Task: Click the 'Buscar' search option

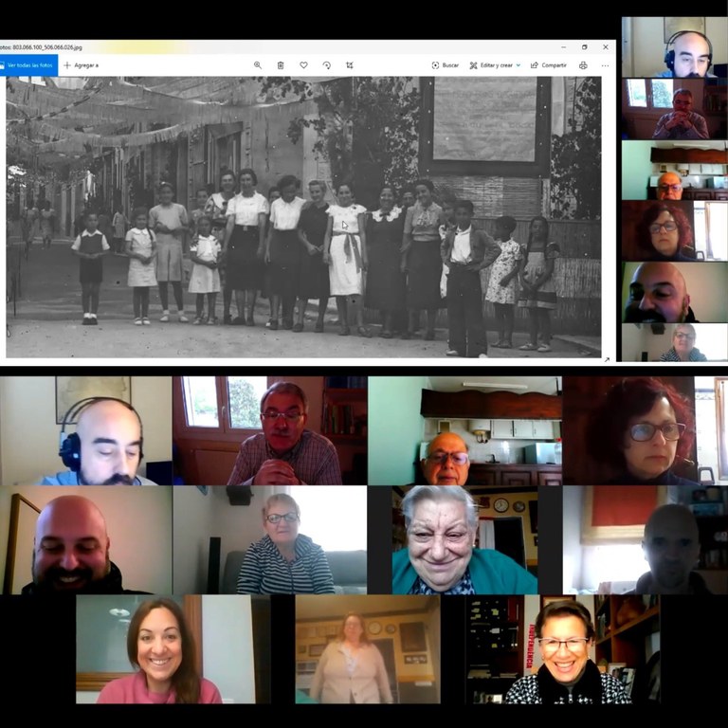Action: click(446, 65)
